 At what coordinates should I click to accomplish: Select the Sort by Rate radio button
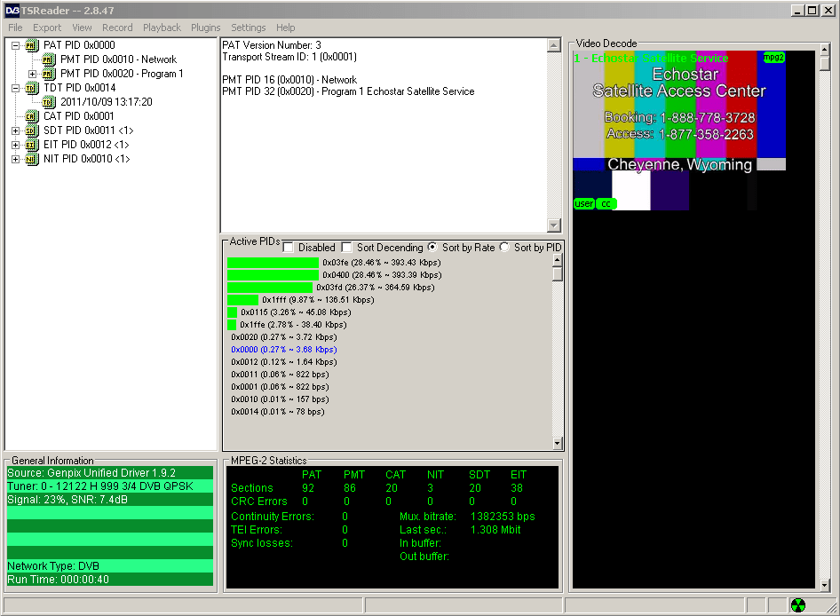point(432,247)
